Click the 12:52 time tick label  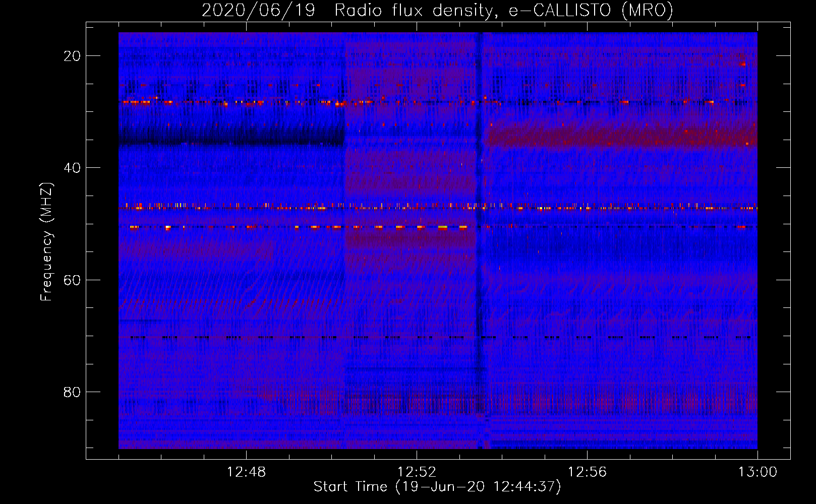417,472
